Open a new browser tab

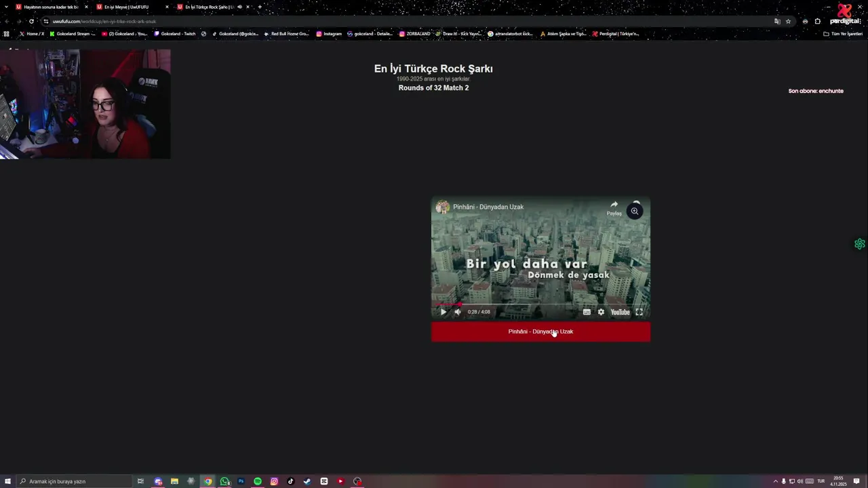coord(260,7)
